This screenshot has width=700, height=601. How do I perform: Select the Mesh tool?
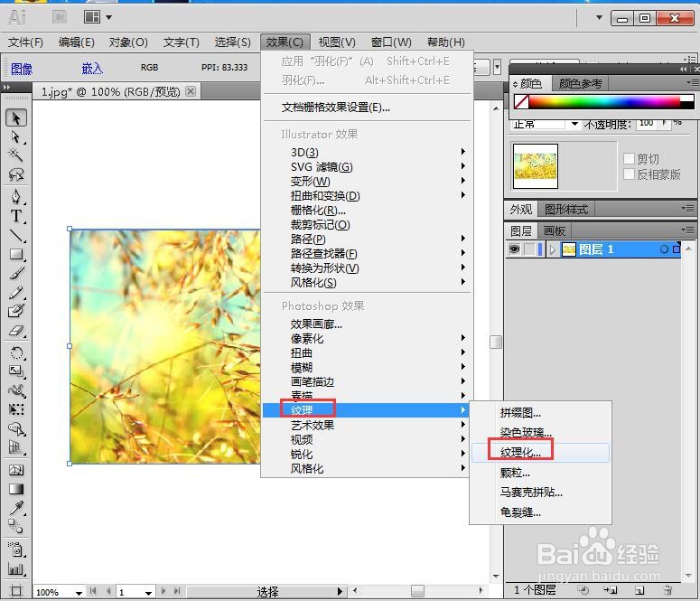(16, 470)
